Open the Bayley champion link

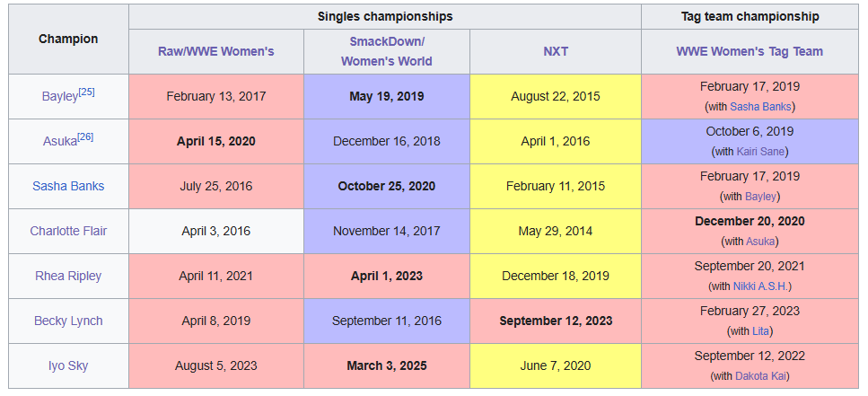tap(60, 96)
